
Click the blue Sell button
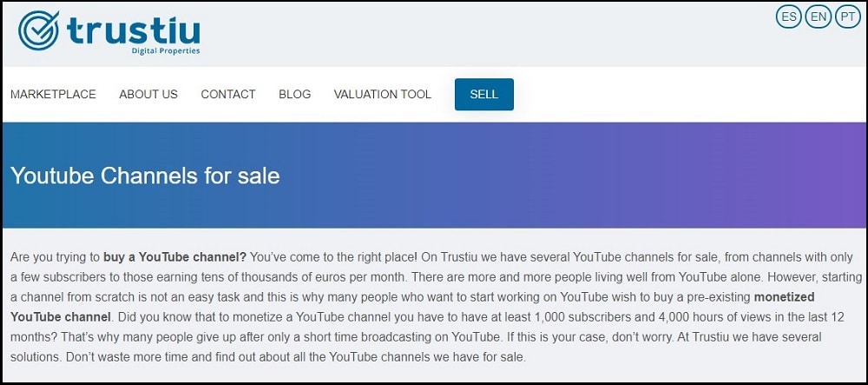483,94
